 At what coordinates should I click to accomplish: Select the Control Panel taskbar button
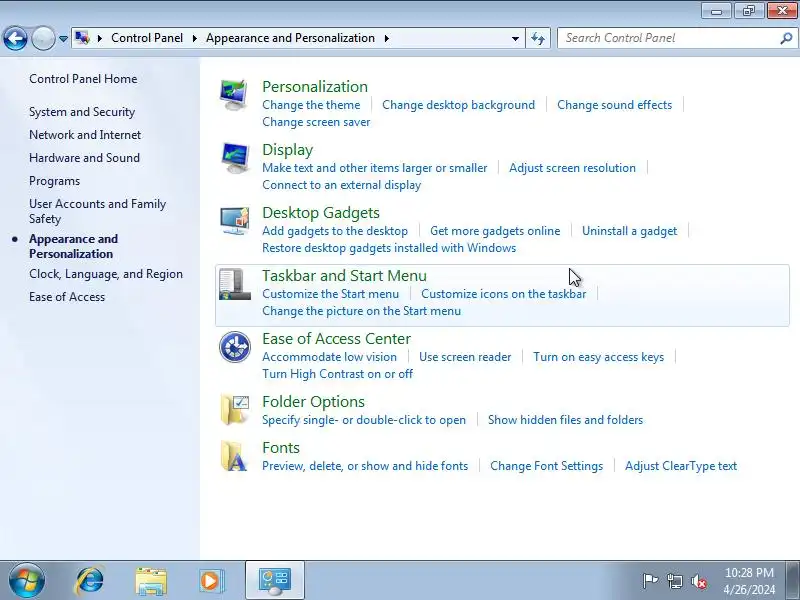(275, 580)
